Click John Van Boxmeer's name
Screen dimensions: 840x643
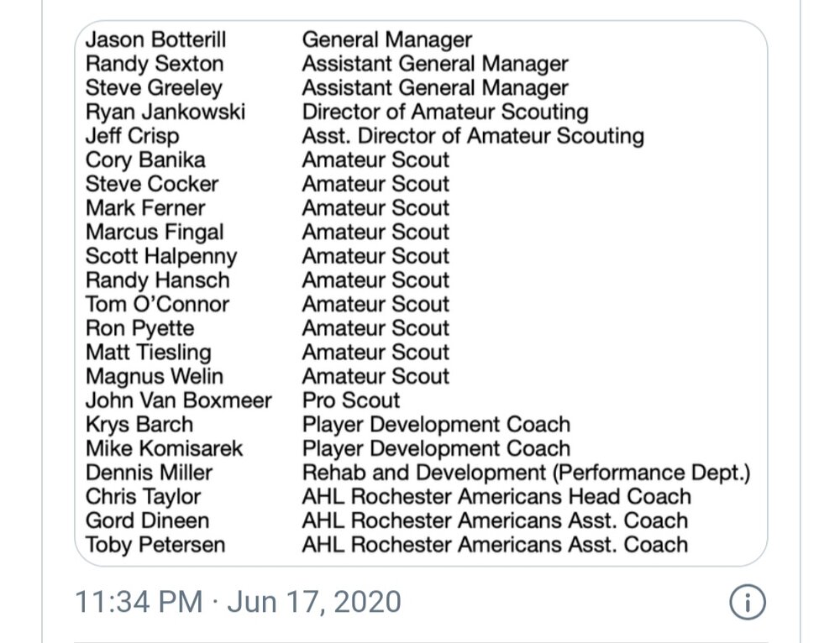pyautogui.click(x=179, y=400)
